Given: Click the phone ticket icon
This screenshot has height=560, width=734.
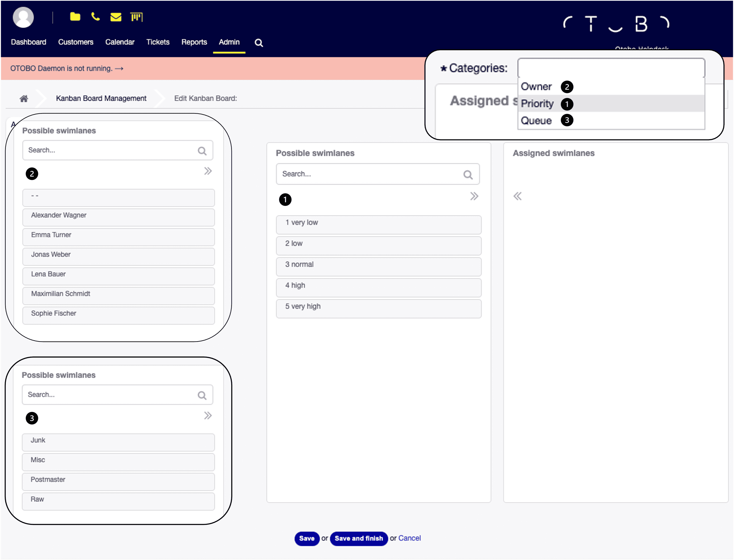Looking at the screenshot, I should (95, 17).
